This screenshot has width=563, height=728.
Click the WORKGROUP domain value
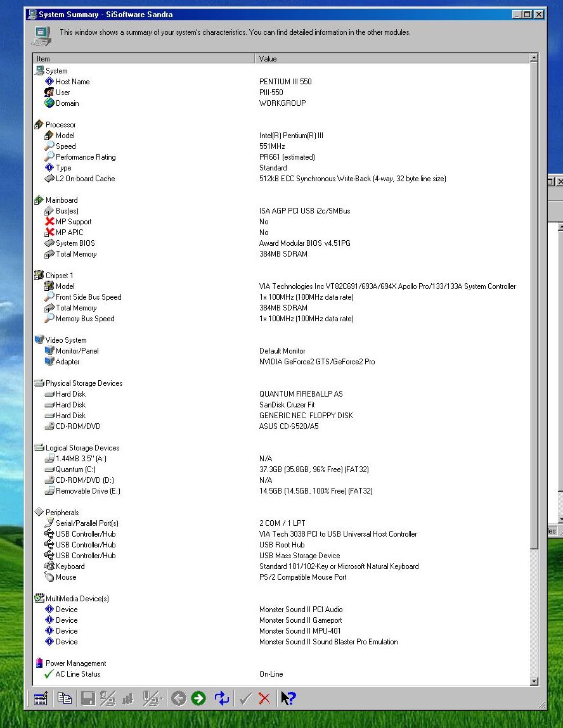coord(282,103)
